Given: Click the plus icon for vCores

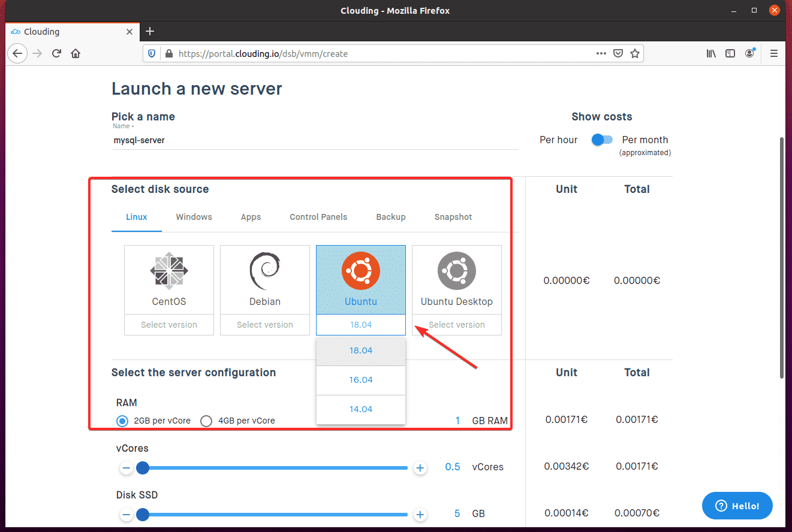Looking at the screenshot, I should [x=420, y=468].
